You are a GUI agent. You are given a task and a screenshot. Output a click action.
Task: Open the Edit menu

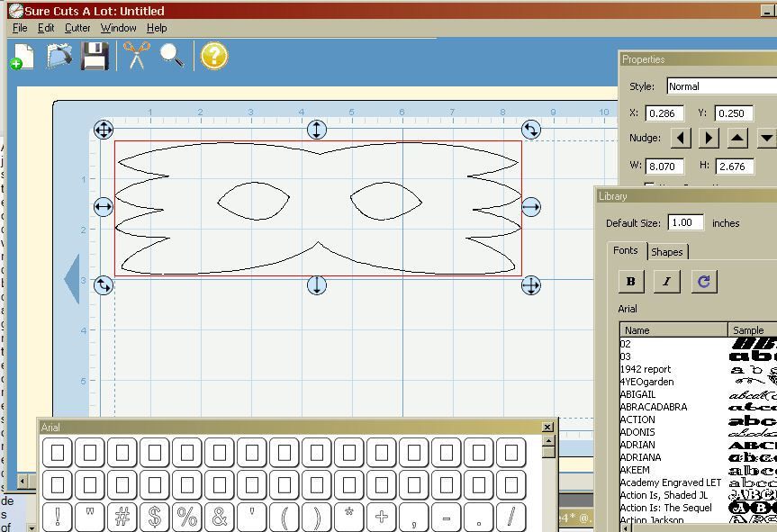coord(46,28)
